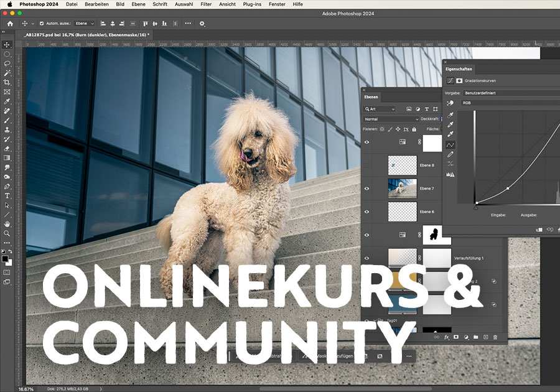Select the pencil draw-curve icon in Eigenschaften
The height and width of the screenshot is (392, 560).
pos(450,154)
